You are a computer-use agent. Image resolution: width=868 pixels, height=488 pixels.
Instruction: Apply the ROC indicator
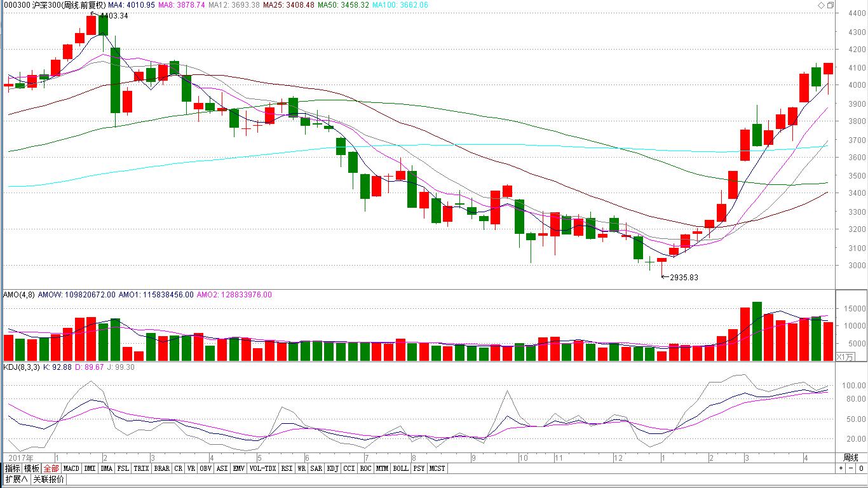pos(365,468)
